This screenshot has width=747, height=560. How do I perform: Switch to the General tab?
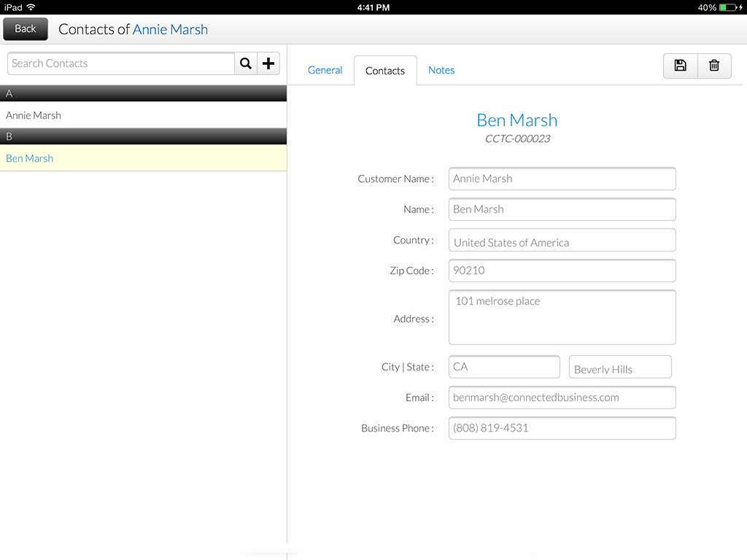click(325, 70)
